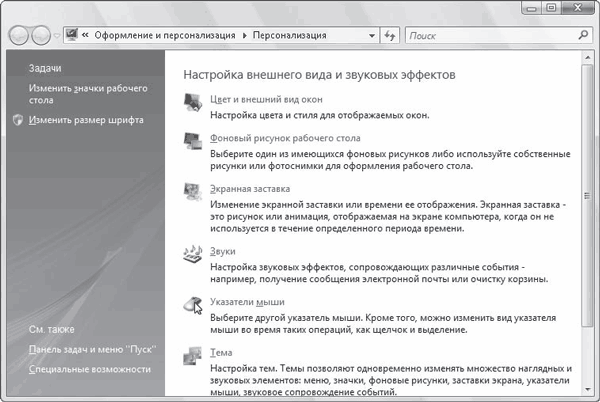
Task: Open 'Специальные возможности' link
Action: tap(90, 369)
